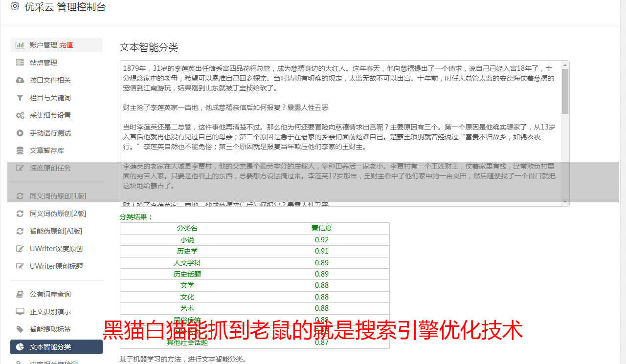This screenshot has height=364, width=626.
Task: Click the edit icon for 深度原创任务
Action: click(x=20, y=168)
